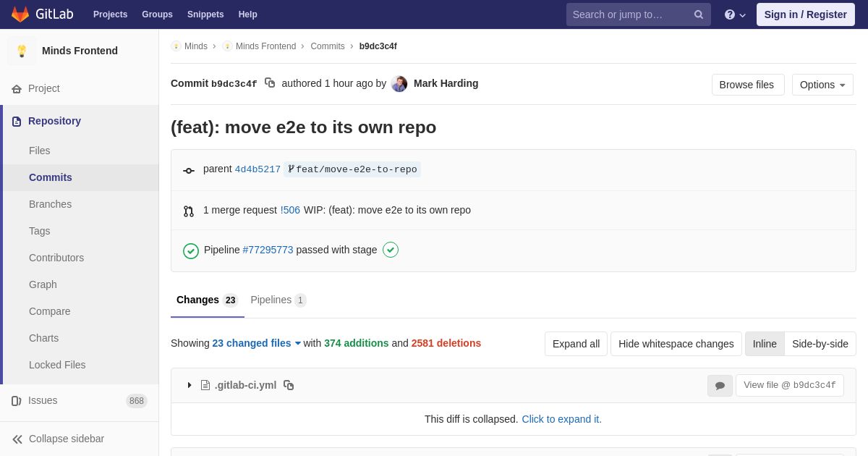Screen dimensions: 868x456
Task: Click the Project home sidebar icon
Action: (17, 89)
